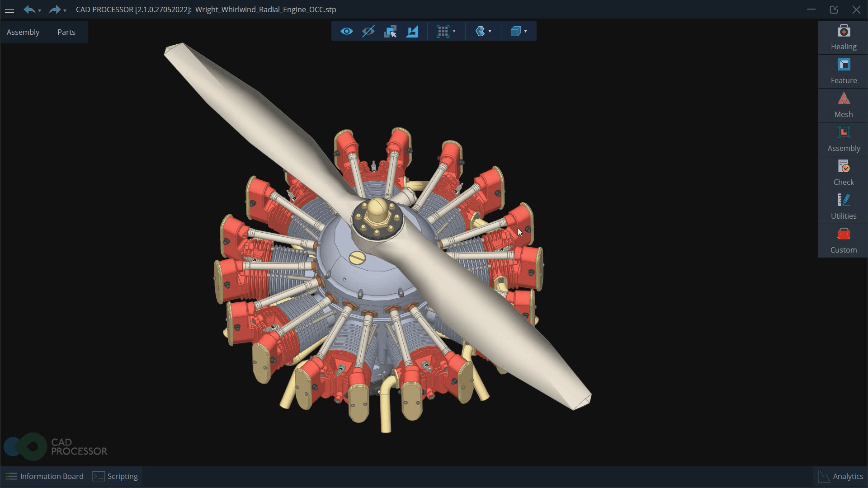This screenshot has width=868, height=488.
Task: Switch to the Assembly tab at top left
Action: tap(23, 32)
